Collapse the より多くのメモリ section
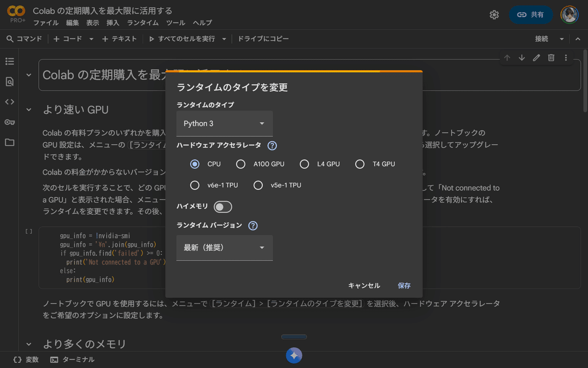 tap(29, 344)
